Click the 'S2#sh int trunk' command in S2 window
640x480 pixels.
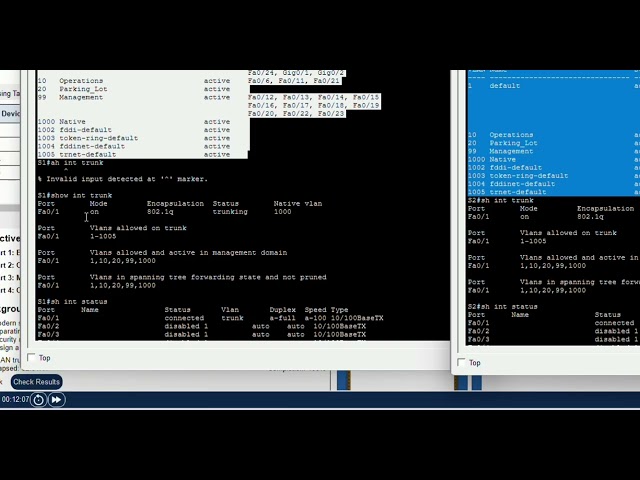pyautogui.click(x=500, y=200)
